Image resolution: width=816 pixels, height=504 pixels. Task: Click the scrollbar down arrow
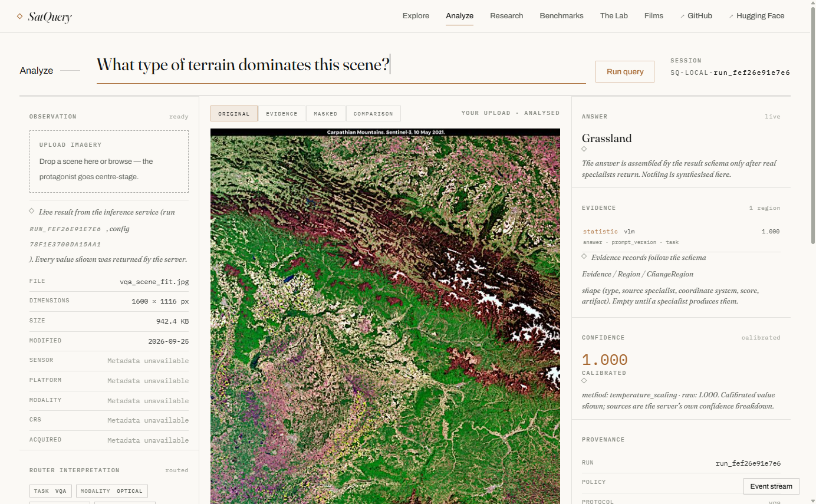click(812, 500)
